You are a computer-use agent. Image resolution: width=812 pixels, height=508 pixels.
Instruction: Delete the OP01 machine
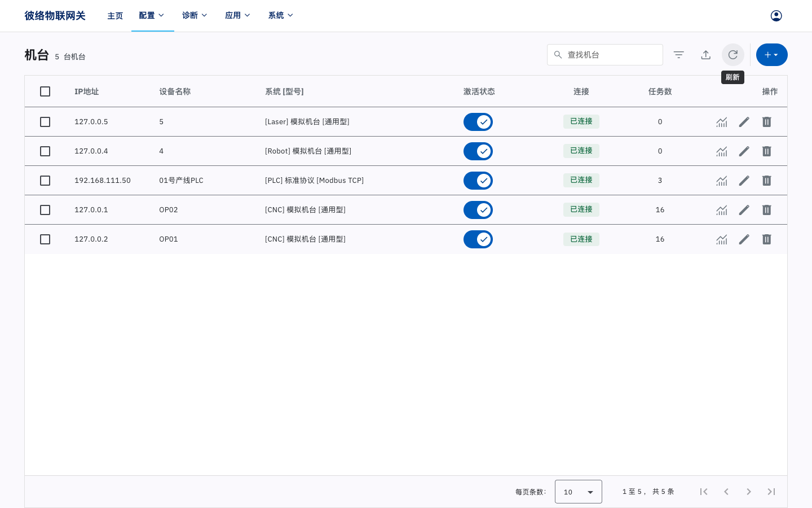coord(766,239)
